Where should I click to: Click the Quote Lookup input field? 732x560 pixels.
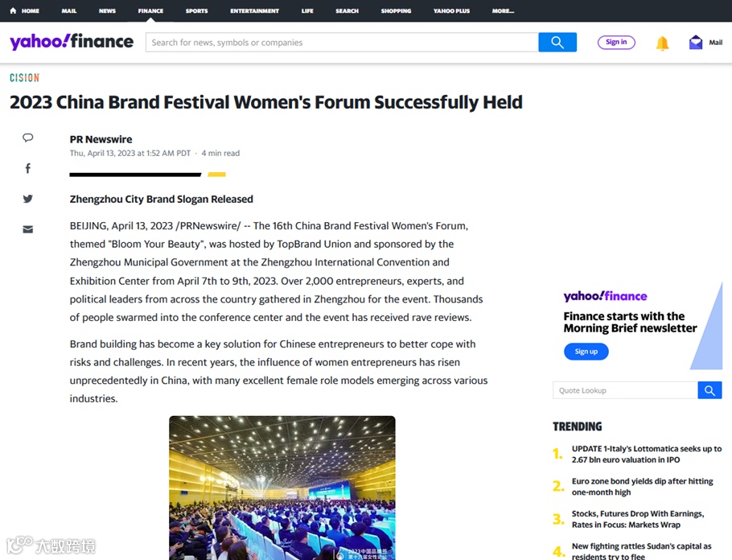coord(625,391)
